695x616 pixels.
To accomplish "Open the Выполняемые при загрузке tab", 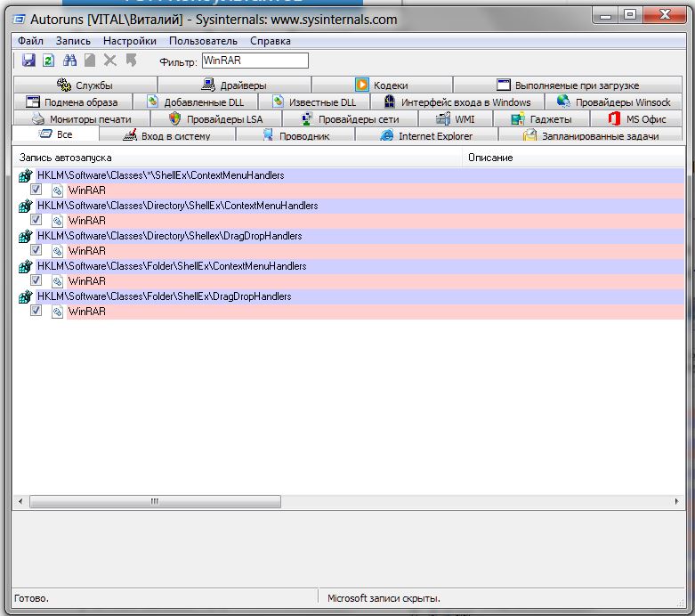I will tap(568, 85).
